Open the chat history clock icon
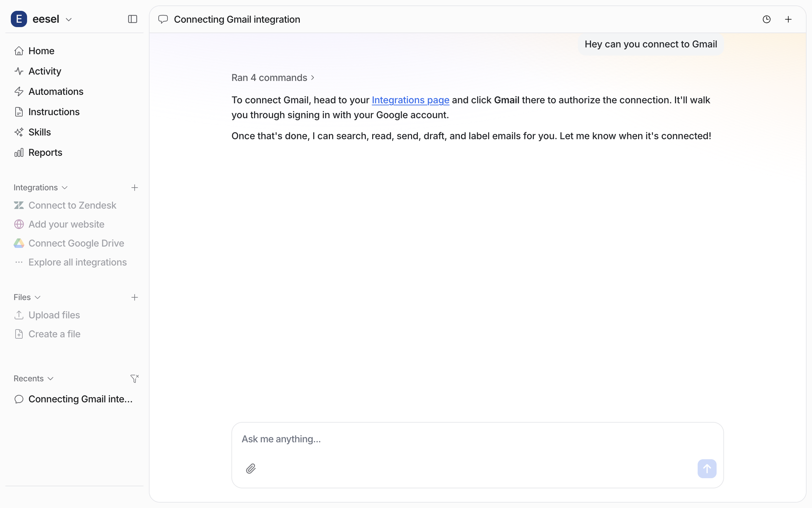Image resolution: width=812 pixels, height=508 pixels. point(767,19)
